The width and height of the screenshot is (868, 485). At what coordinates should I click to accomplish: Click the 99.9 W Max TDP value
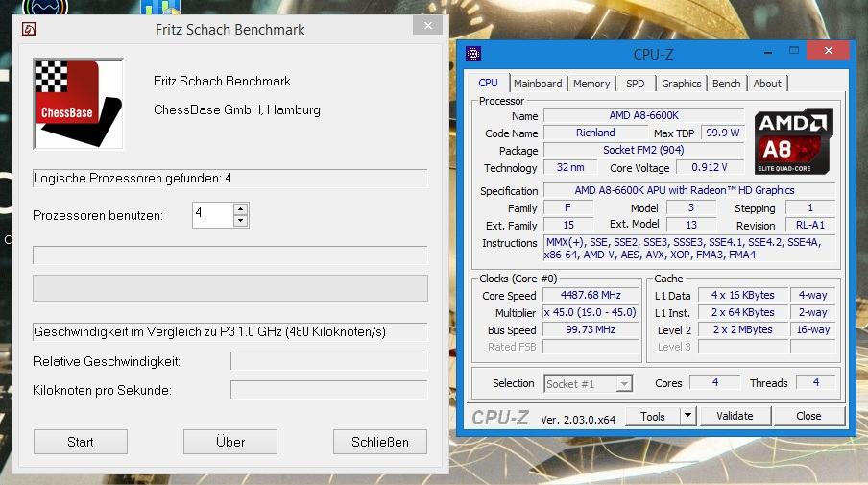point(722,133)
